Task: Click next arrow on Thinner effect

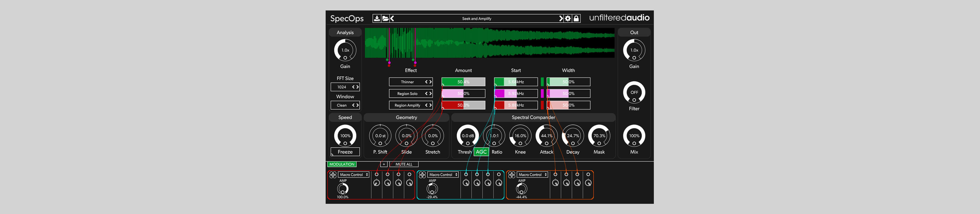Action: (x=430, y=82)
